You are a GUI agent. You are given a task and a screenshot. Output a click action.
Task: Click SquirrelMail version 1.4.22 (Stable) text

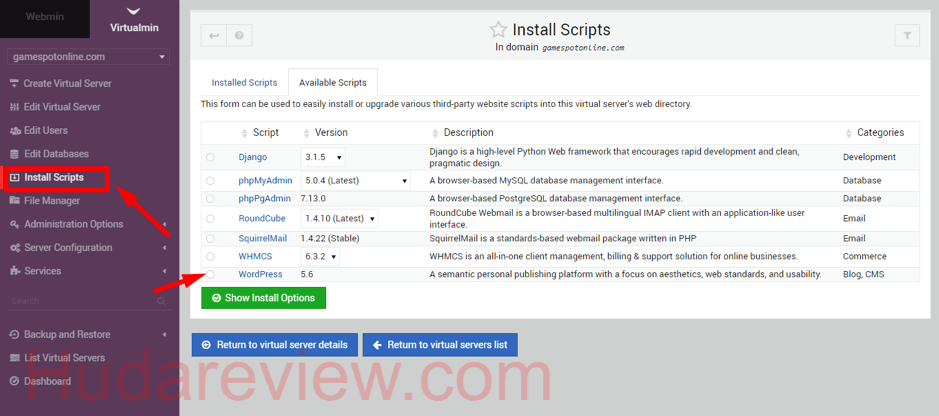pos(330,238)
